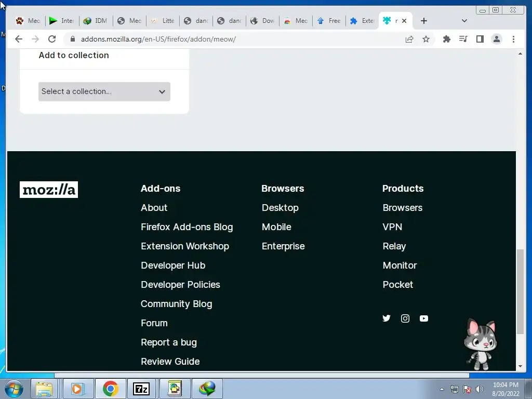Open Mozilla's Instagram icon

[x=405, y=318]
